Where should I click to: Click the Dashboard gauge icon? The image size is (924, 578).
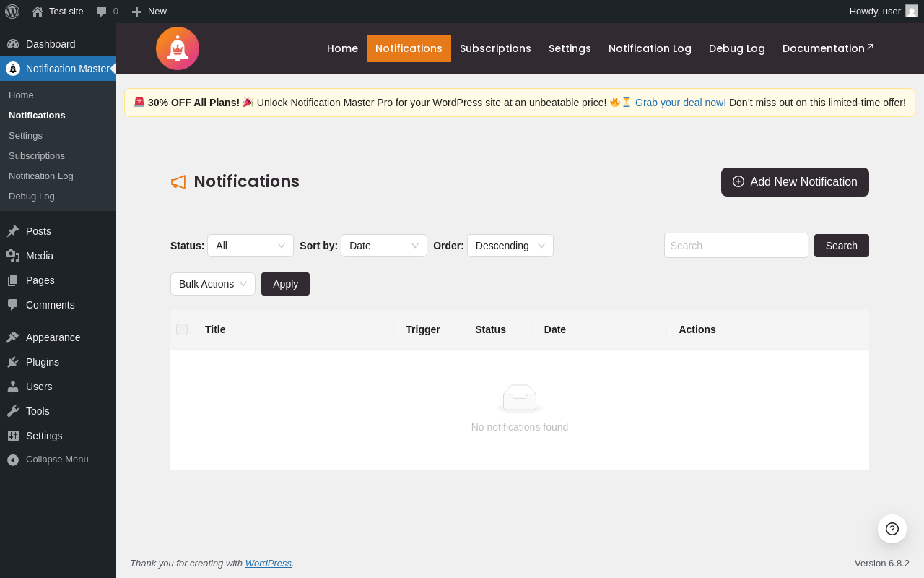click(13, 44)
